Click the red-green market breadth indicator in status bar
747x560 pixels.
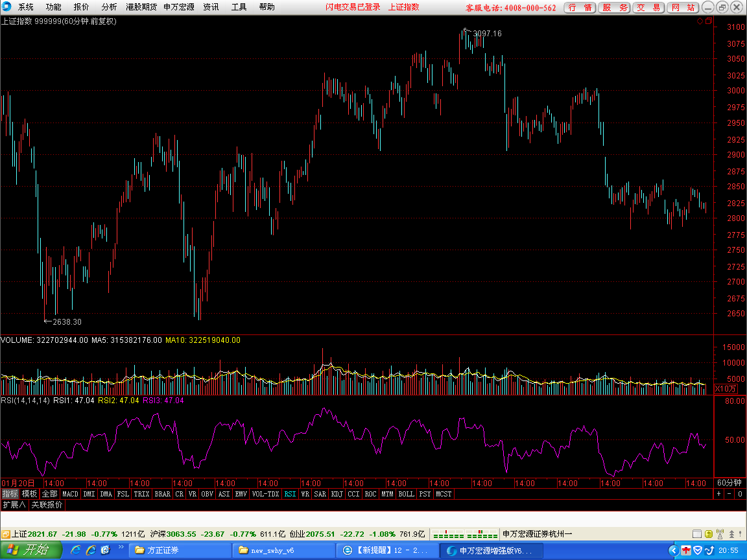tap(465, 534)
